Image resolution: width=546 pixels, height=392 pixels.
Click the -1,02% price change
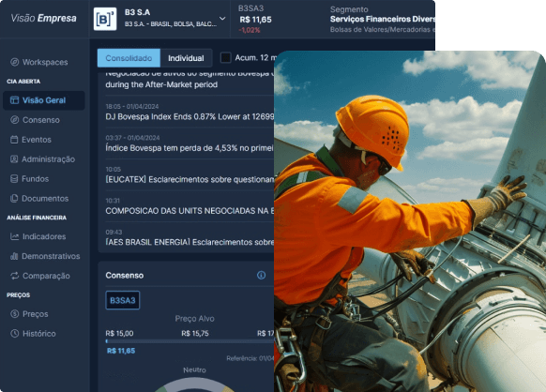coord(250,30)
